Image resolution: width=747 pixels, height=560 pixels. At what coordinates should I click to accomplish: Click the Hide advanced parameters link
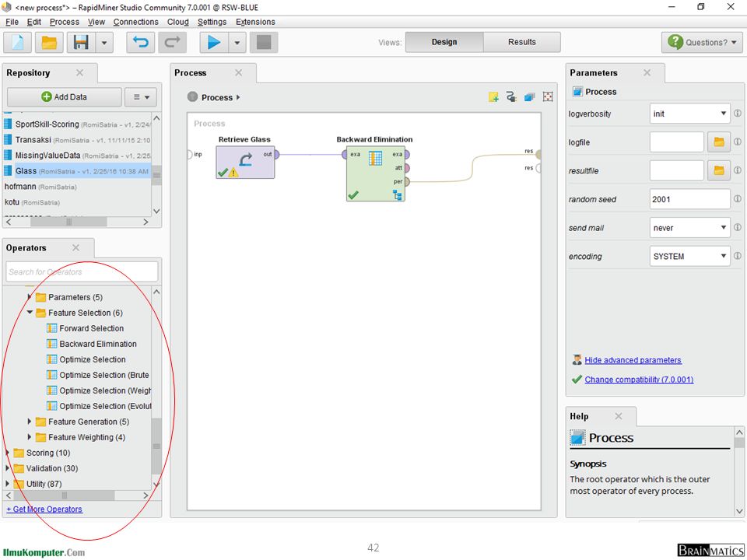633,360
